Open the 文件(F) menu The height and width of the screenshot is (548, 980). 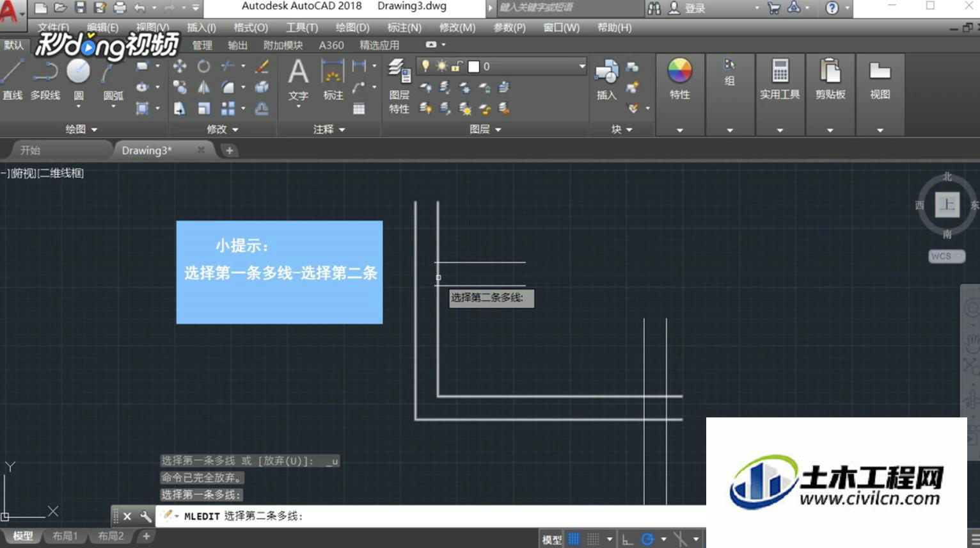tap(53, 28)
